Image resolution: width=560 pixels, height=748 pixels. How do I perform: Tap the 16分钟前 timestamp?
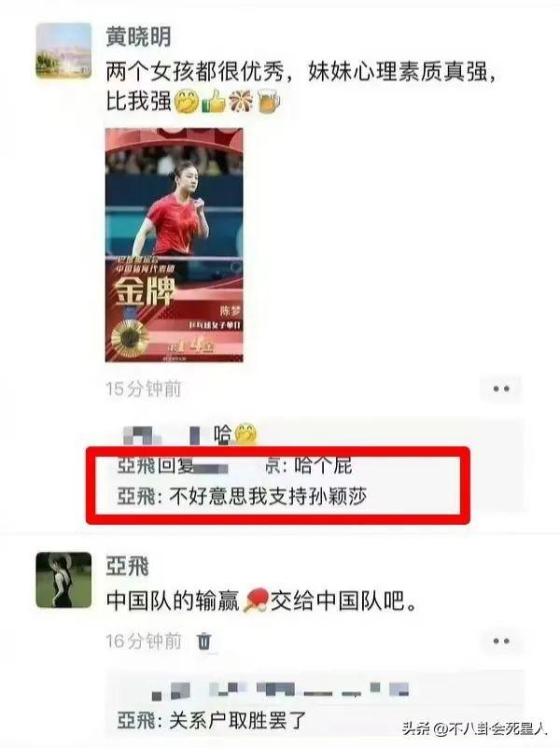(x=144, y=642)
